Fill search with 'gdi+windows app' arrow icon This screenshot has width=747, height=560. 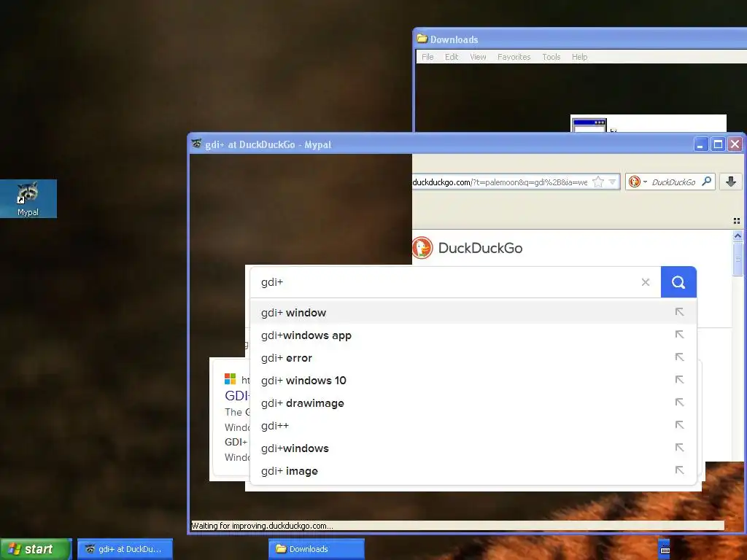tap(679, 335)
